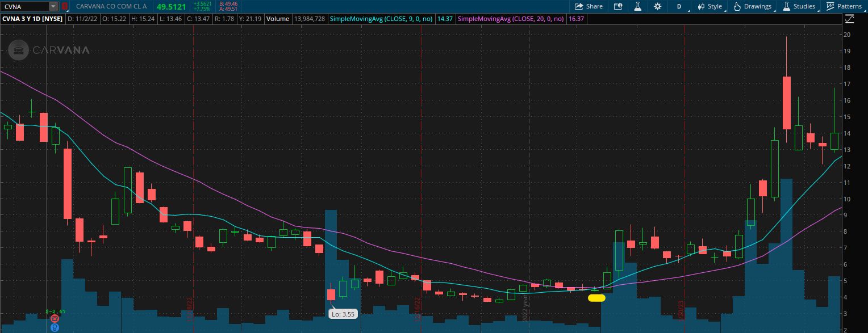The width and height of the screenshot is (868, 333).
Task: Click the red earnings phone icon
Action: [x=55, y=319]
